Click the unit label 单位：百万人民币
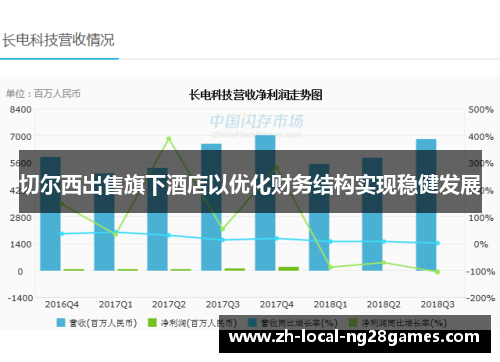The height and width of the screenshot is (362, 500). 43,94
